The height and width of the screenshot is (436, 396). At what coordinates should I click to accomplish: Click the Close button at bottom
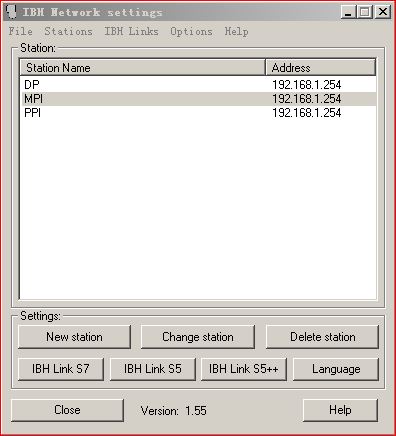pos(67,410)
